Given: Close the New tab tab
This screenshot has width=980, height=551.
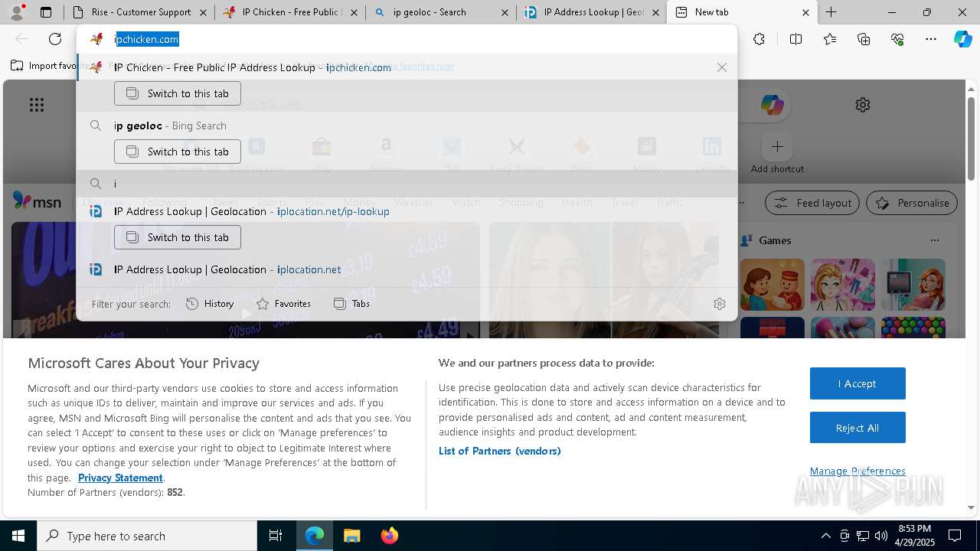Looking at the screenshot, I should click(805, 12).
